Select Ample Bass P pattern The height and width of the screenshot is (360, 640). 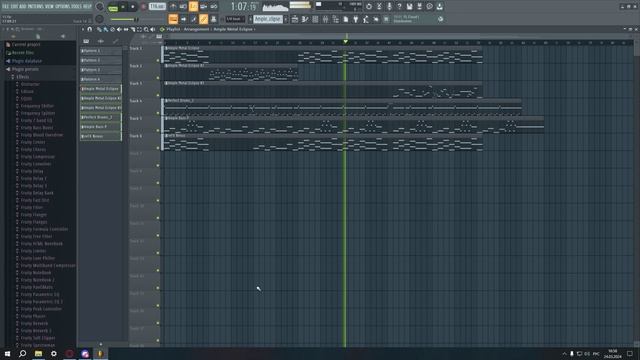coord(101,127)
